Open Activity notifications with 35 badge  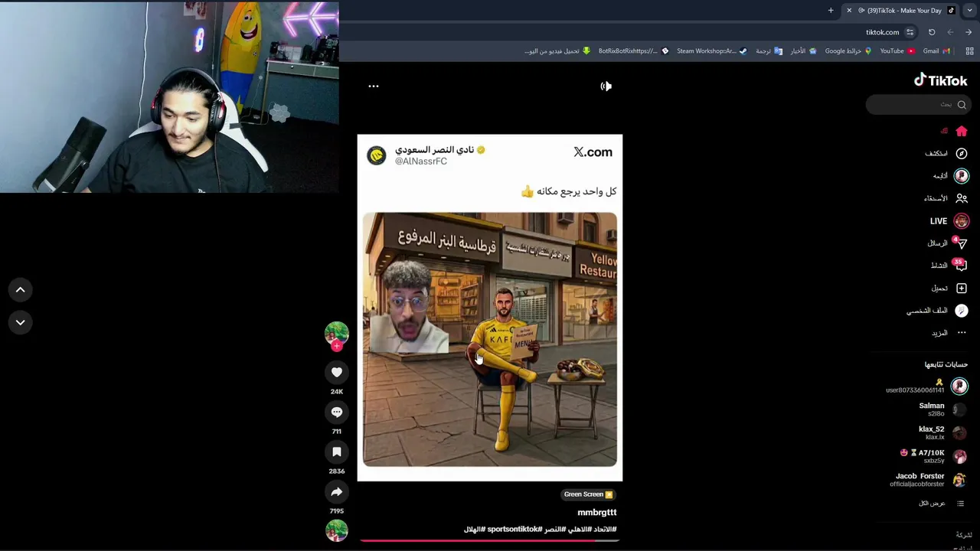pos(949,266)
